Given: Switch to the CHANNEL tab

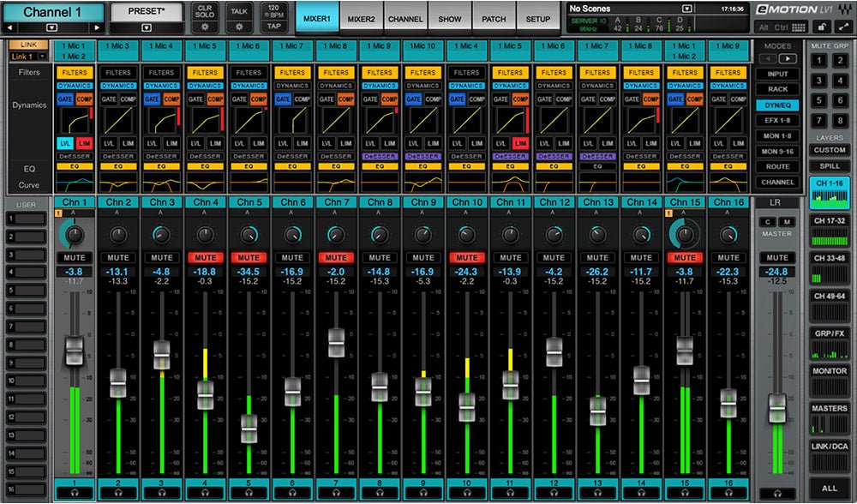Looking at the screenshot, I should 405,19.
